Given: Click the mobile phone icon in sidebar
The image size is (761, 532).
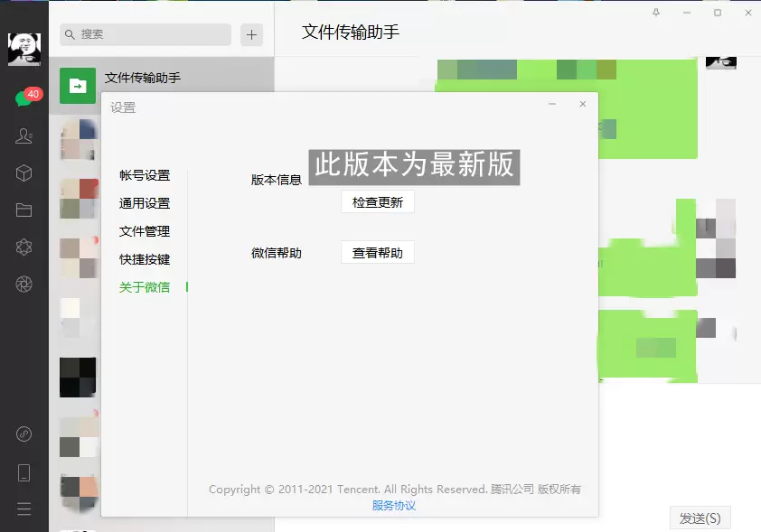Looking at the screenshot, I should (23, 472).
